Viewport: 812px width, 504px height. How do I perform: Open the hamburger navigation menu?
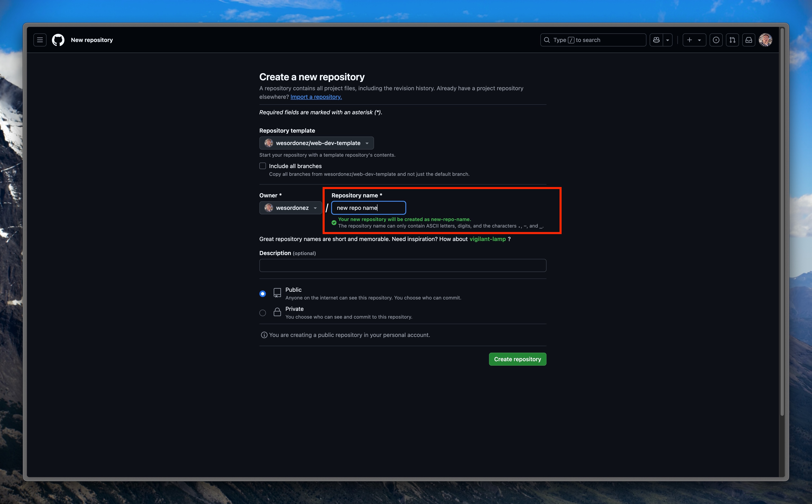(40, 40)
